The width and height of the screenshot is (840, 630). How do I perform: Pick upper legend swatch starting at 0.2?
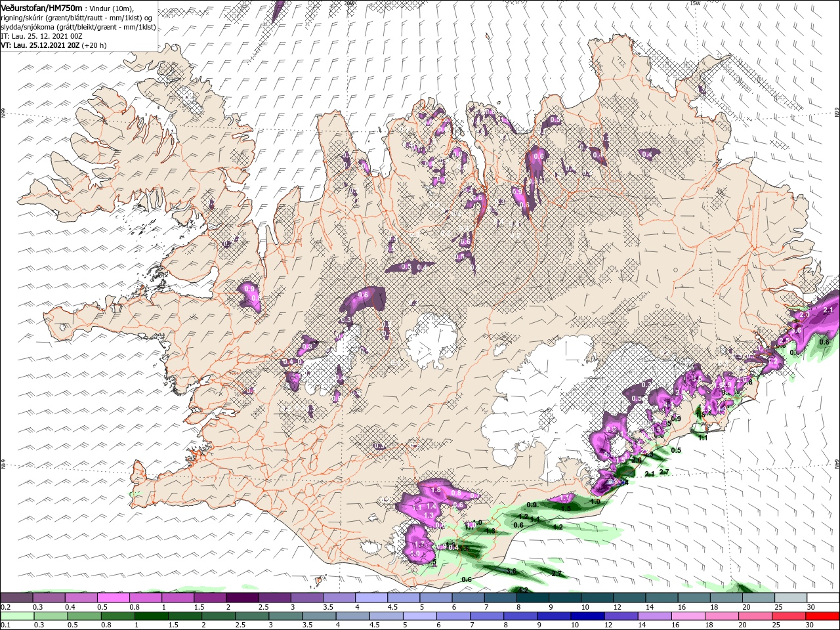point(16,598)
